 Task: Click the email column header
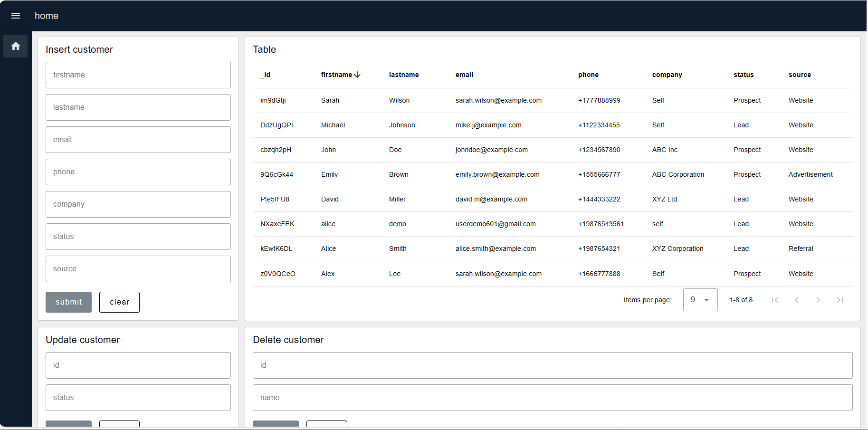464,75
